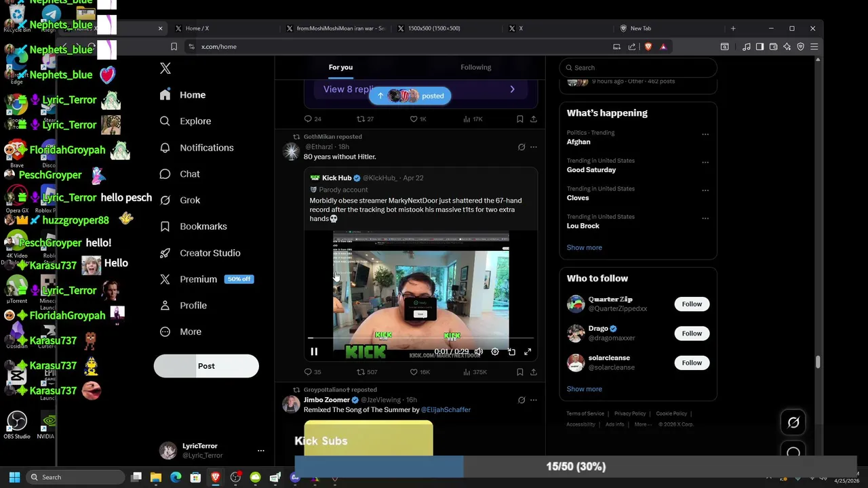Enter fullscreen on the video
868x488 pixels.
coord(528,352)
